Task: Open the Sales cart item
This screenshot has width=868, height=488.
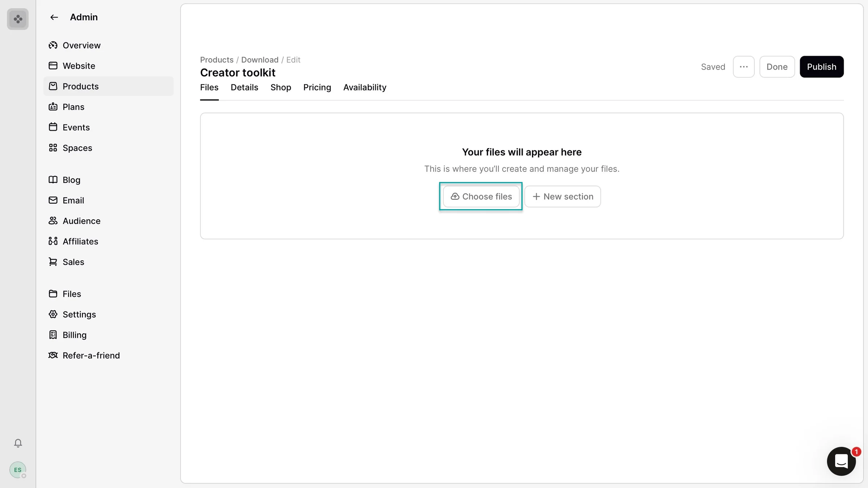Action: coord(108,262)
